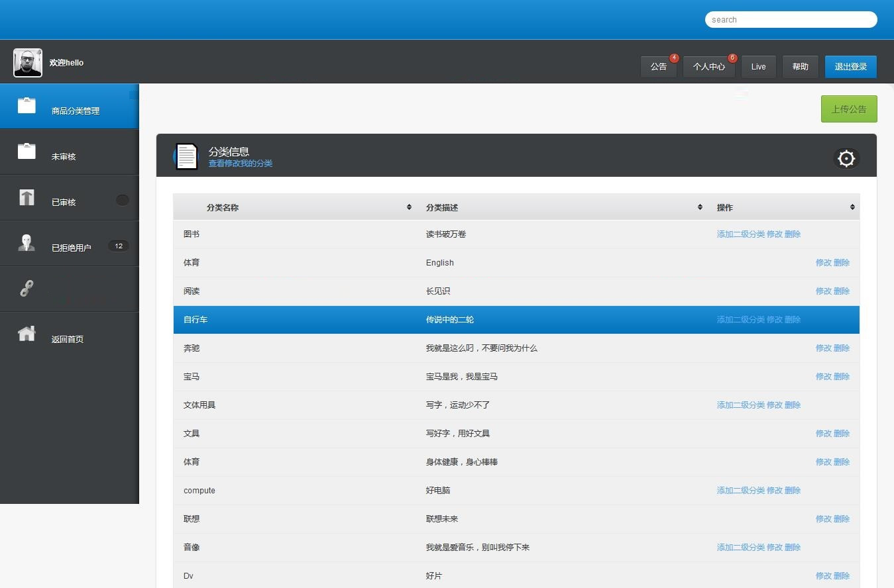Click the document icon beside 分类信息
Viewport: 894px width, 588px height.
186,157
